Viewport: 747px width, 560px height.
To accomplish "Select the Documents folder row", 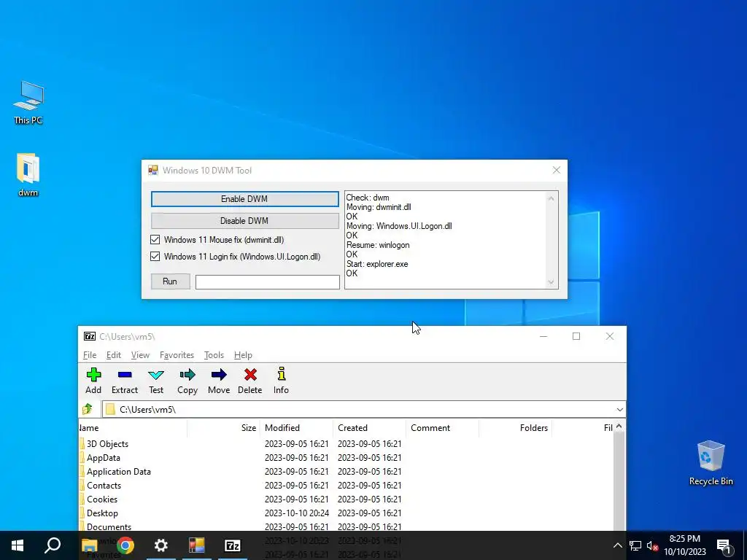I will [346, 526].
